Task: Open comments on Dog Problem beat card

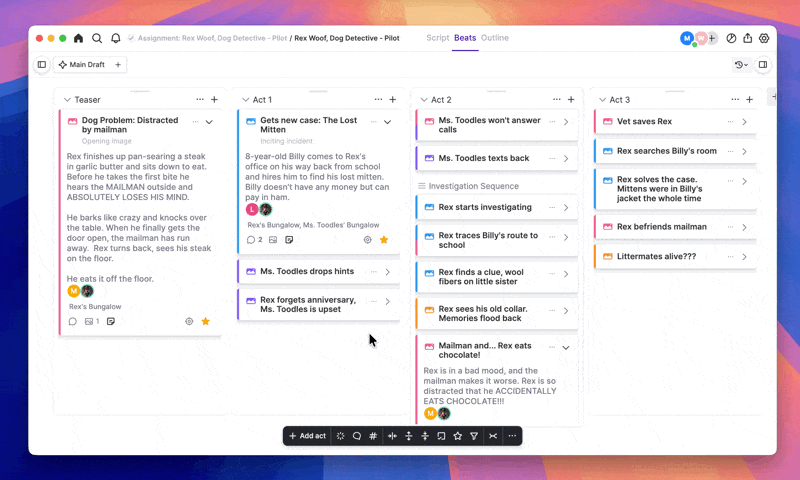Action: pos(72,322)
